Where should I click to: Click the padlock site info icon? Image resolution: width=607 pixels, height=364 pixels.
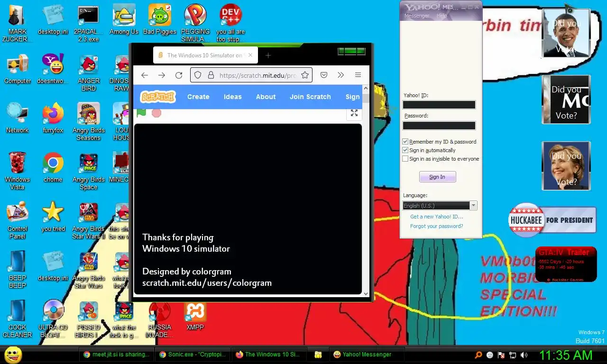(x=211, y=75)
